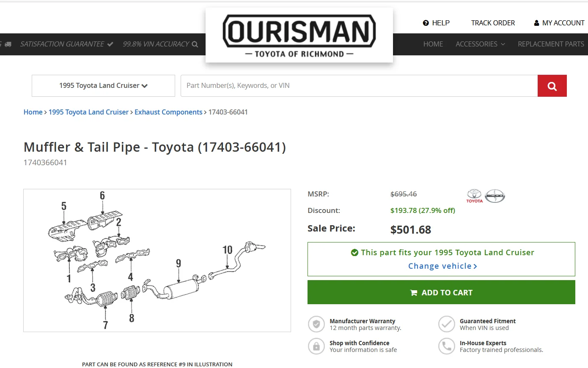Open the exhaust parts illustration diagram
588x368 pixels.
point(157,260)
